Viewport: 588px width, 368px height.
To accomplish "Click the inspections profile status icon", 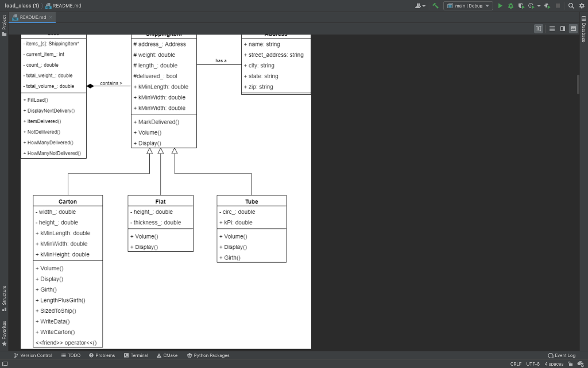I will pyautogui.click(x=581, y=364).
